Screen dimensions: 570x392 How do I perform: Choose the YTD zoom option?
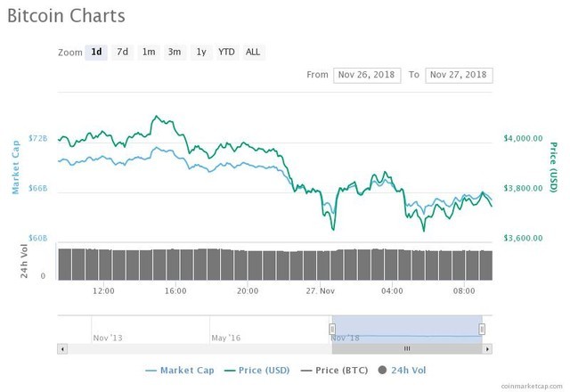pos(227,52)
